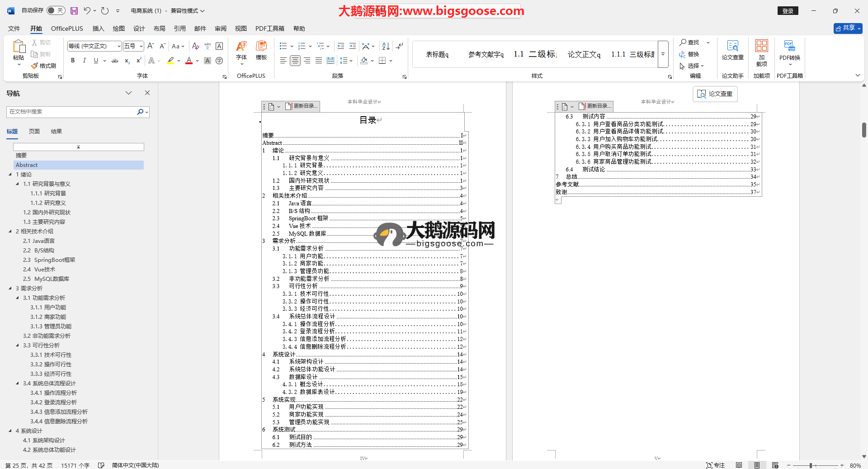Click the 在文档中搜索 search field
The height and width of the screenshot is (469, 868).
72,112
